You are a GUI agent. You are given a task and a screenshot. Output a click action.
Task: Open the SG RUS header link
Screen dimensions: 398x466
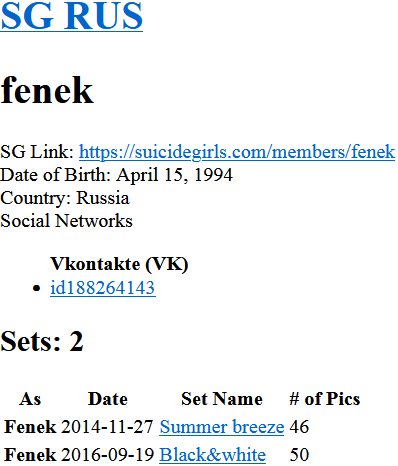pyautogui.click(x=71, y=16)
